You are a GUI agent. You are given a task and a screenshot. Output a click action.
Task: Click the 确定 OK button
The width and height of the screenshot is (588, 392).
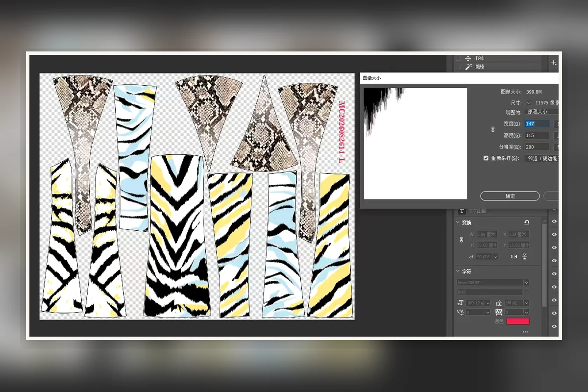pos(510,196)
